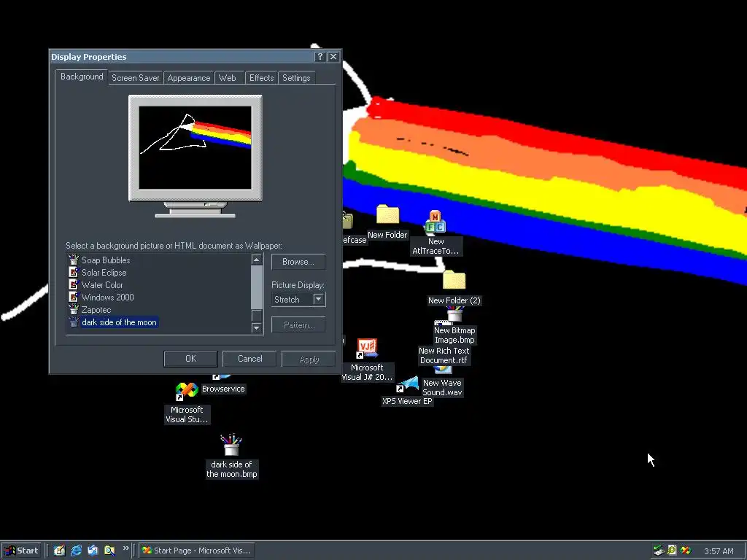This screenshot has height=560, width=747.
Task: Open Outlook Express from quick launch
Action: pos(93,551)
